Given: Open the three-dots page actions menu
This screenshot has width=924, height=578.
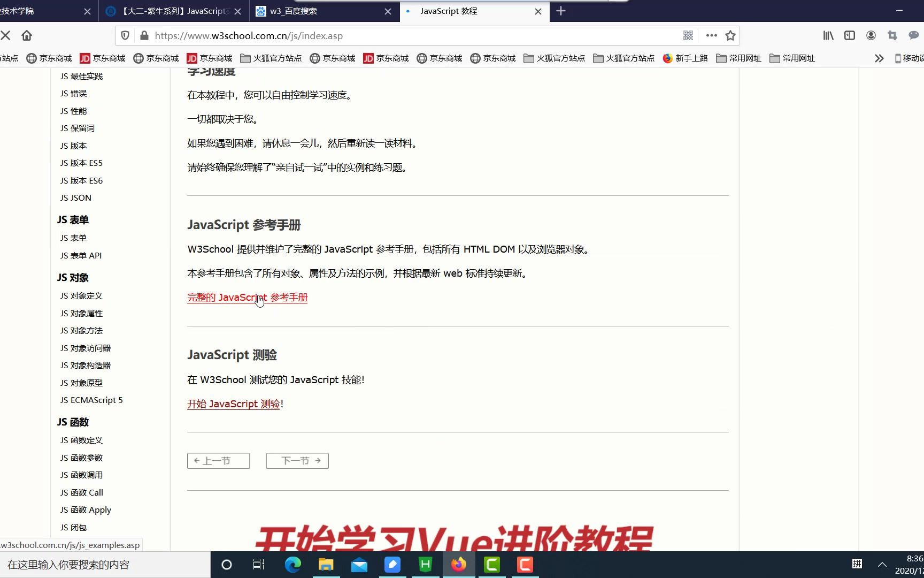Looking at the screenshot, I should [x=711, y=35].
